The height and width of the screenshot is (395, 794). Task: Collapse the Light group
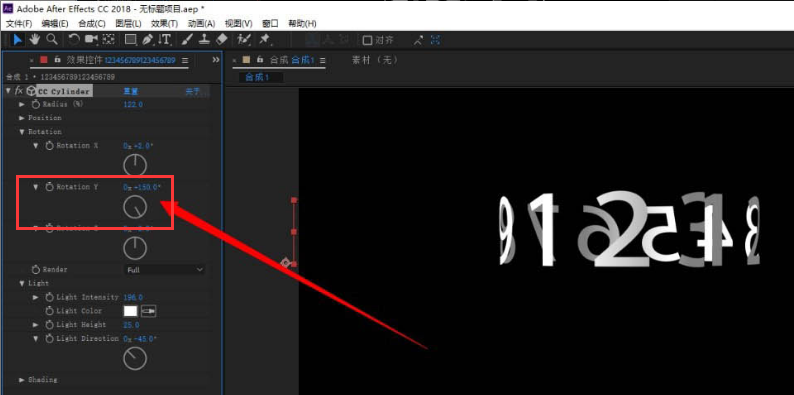point(22,284)
